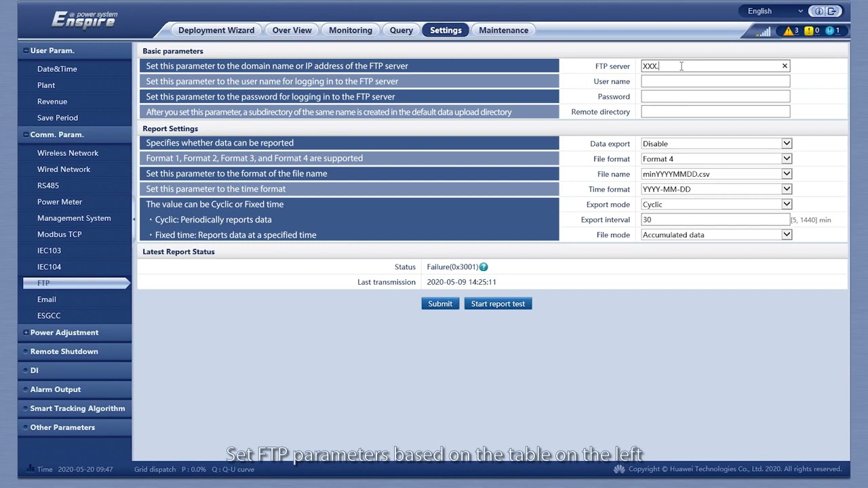Click the Remote directory input field
The width and height of the screenshot is (868, 488).
click(715, 112)
